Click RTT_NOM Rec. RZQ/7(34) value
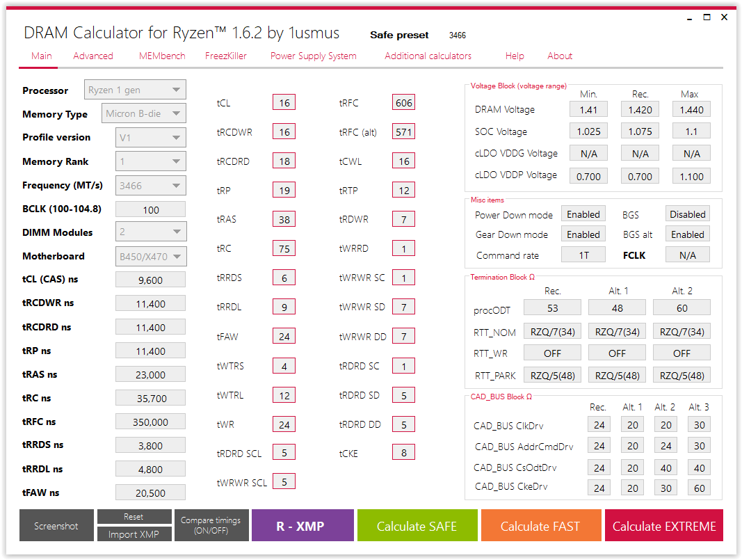Image resolution: width=742 pixels, height=560 pixels. (552, 332)
